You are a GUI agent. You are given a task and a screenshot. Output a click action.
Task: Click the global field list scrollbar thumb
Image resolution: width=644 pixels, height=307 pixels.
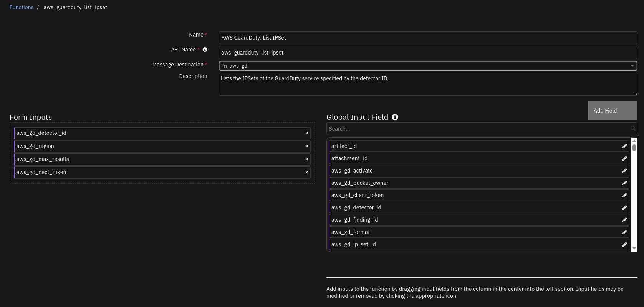634,148
